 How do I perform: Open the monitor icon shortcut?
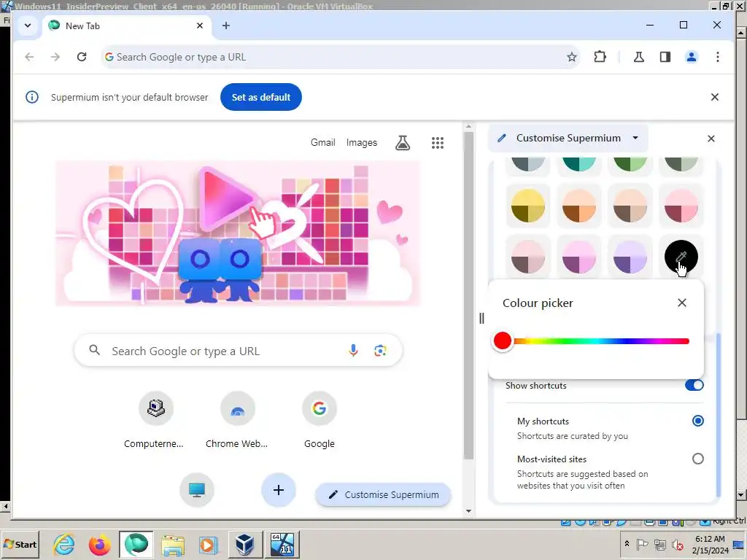[197, 490]
